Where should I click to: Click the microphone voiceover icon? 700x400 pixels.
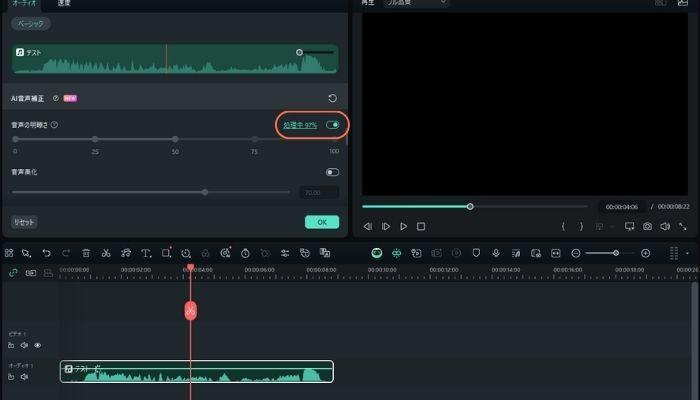pyautogui.click(x=496, y=253)
